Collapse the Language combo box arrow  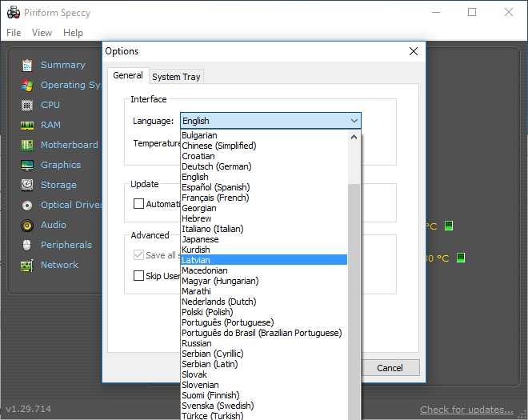click(x=354, y=121)
